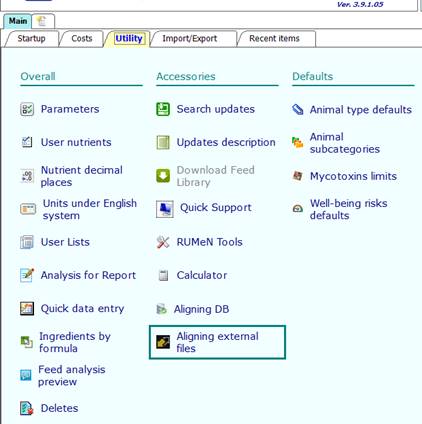Open the Recent items tab

[274, 39]
